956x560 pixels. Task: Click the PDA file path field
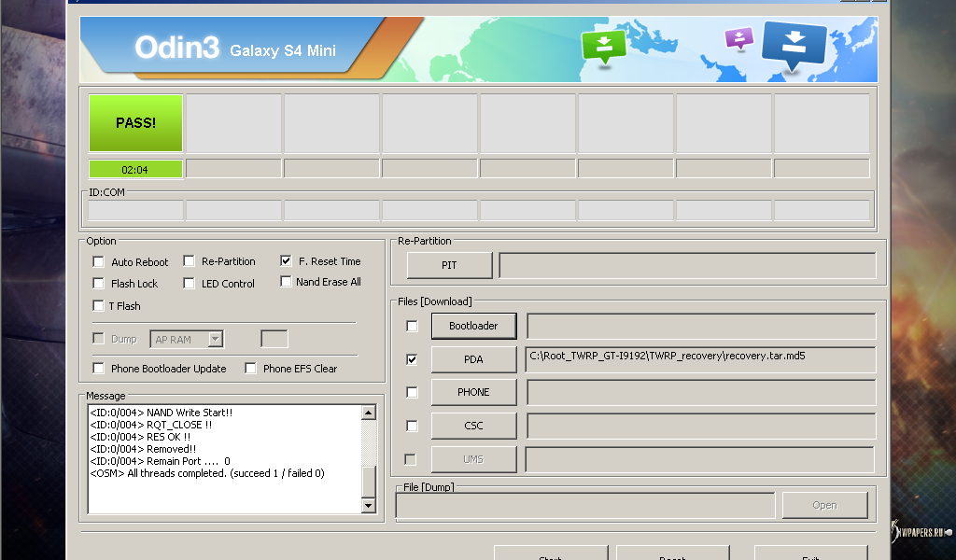point(700,359)
